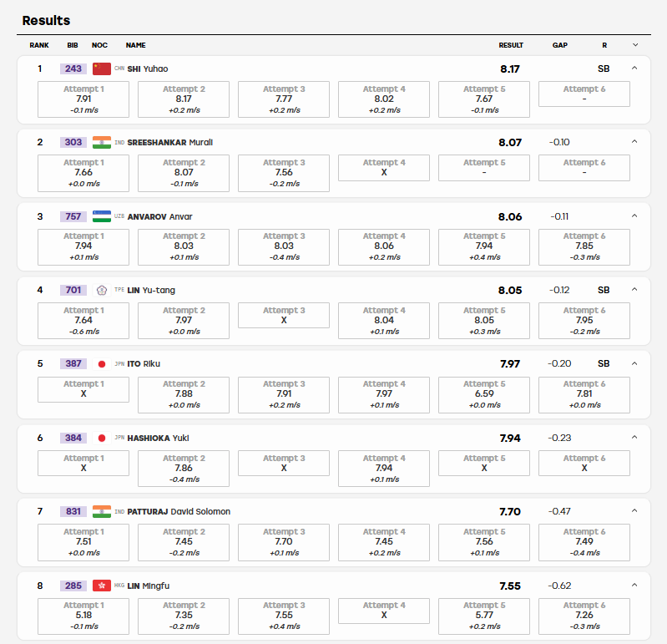
Task: Click bib number 285
Action: pos(73,586)
